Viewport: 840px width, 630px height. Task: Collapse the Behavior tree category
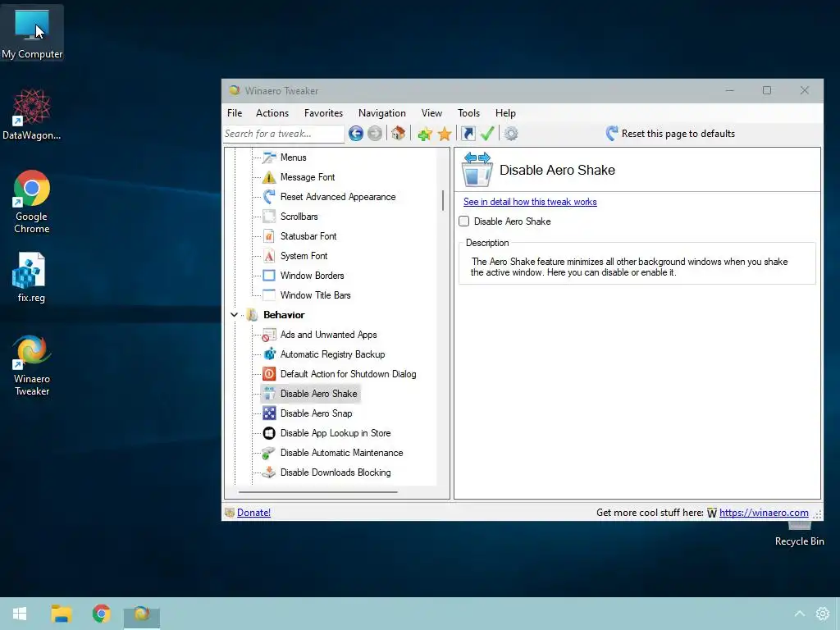click(234, 315)
